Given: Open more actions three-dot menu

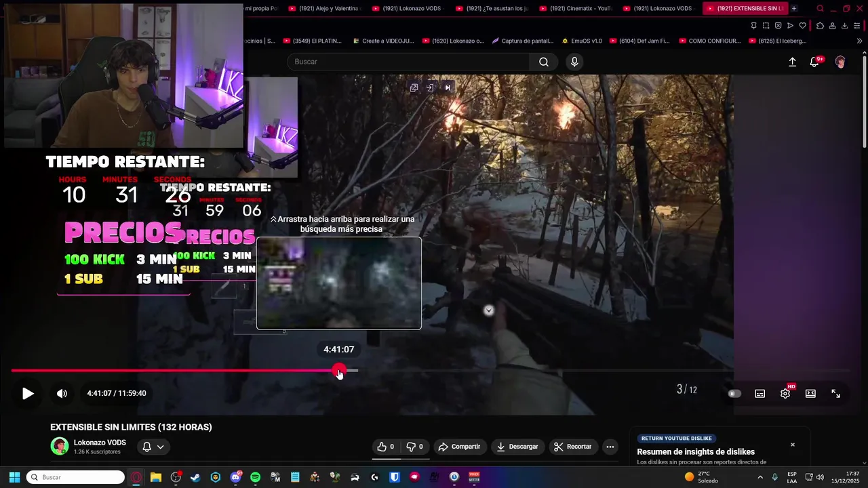Looking at the screenshot, I should (610, 447).
